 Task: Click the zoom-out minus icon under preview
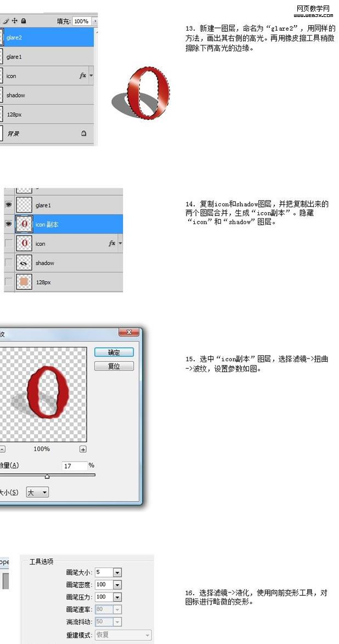point(2,449)
